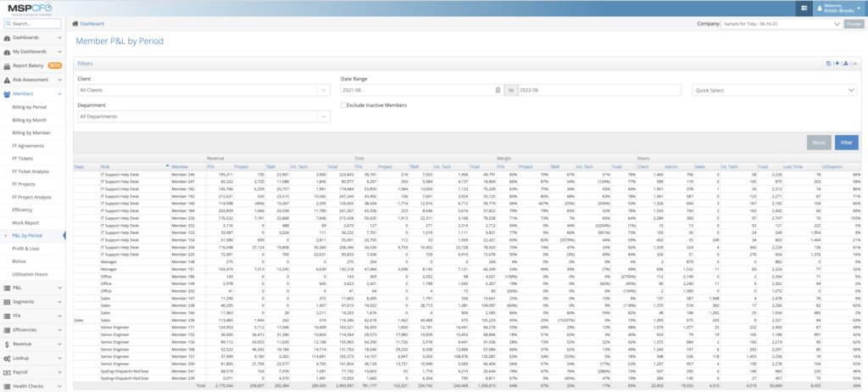The height and width of the screenshot is (392, 868).
Task: Open Profit & Loss in sidebar
Action: pyautogui.click(x=26, y=249)
